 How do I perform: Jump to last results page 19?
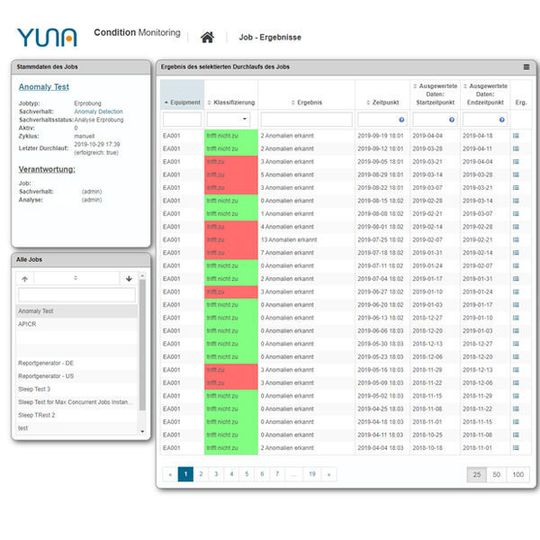pos(312,474)
